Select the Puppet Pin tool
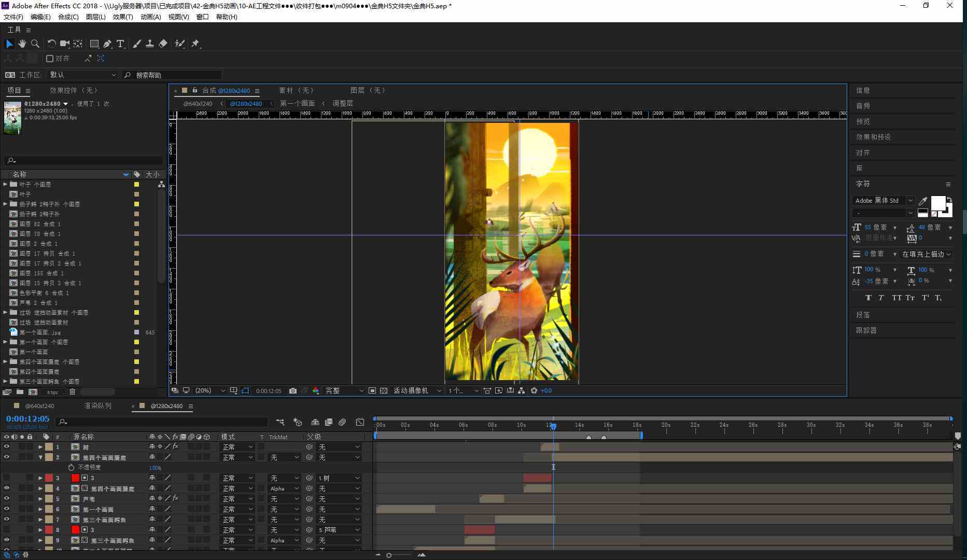 195,44
